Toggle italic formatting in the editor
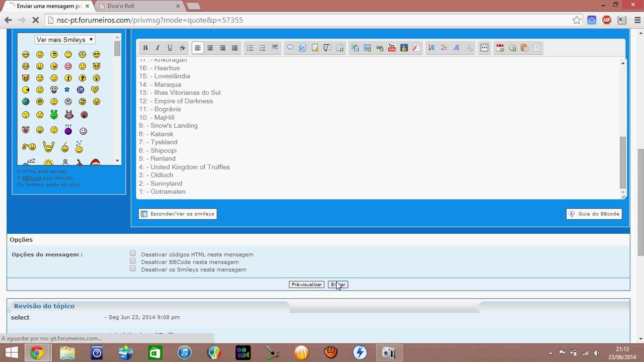644x362 pixels. 157,48
